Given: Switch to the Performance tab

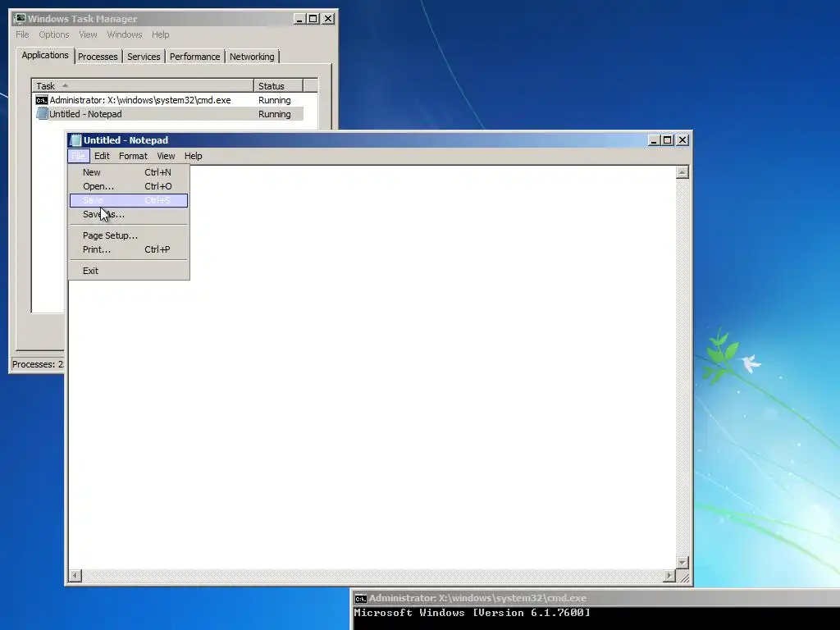Looking at the screenshot, I should coord(194,57).
